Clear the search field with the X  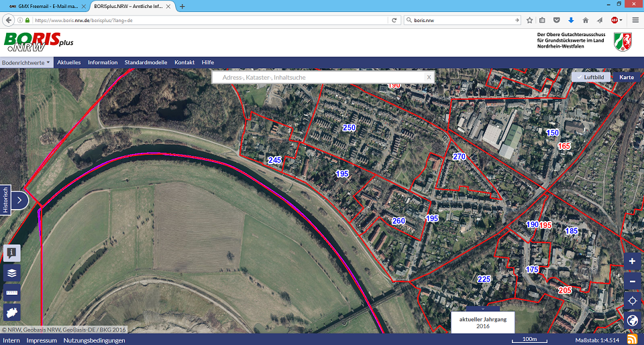tap(429, 78)
